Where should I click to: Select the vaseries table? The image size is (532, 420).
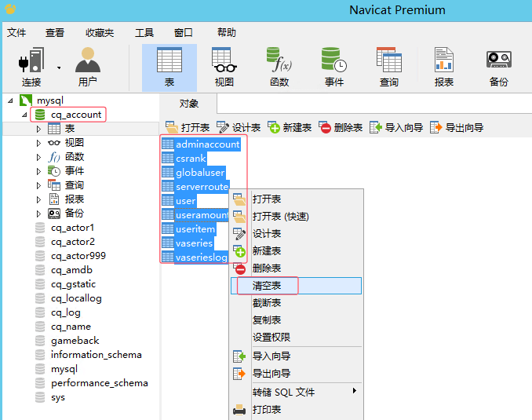click(188, 243)
